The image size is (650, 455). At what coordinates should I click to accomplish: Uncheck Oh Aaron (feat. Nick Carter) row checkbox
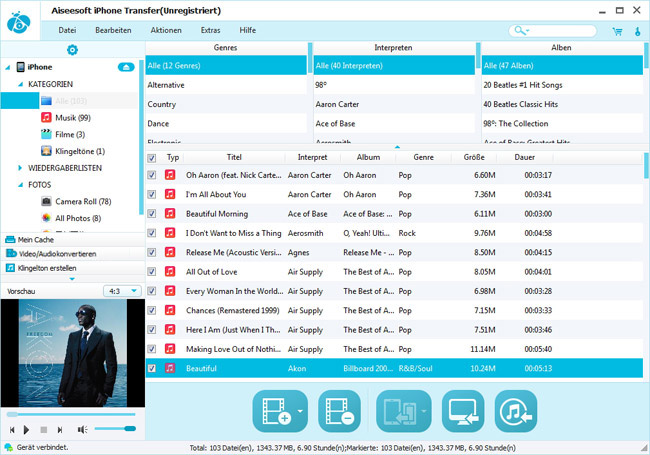pyautogui.click(x=152, y=175)
